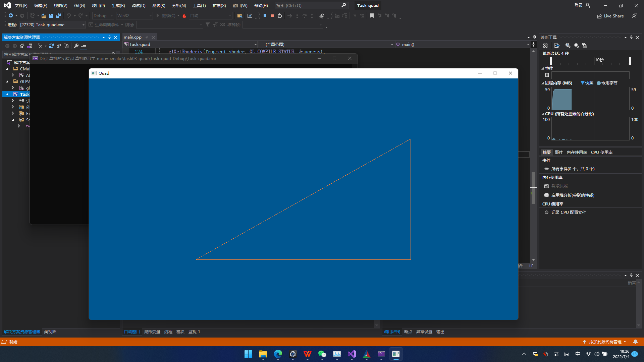Screen dimensions: 644x362
Task: Stop debugging with red square button
Action: click(x=272, y=16)
